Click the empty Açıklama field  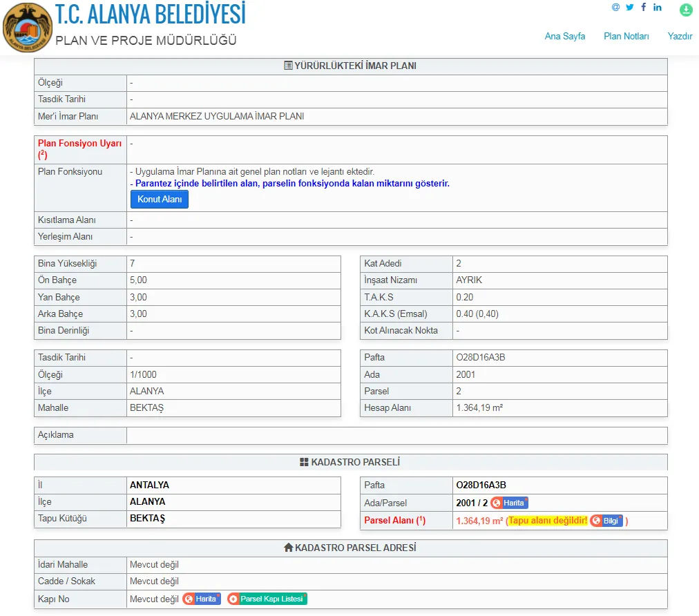(396, 435)
